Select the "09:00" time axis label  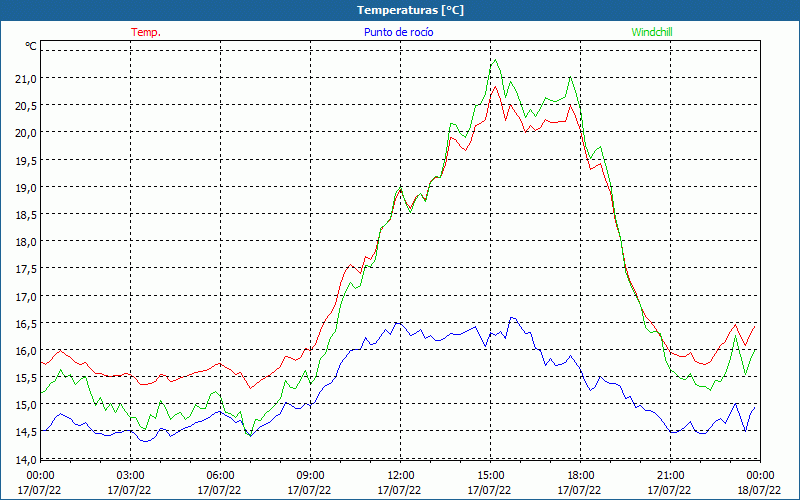(310, 475)
